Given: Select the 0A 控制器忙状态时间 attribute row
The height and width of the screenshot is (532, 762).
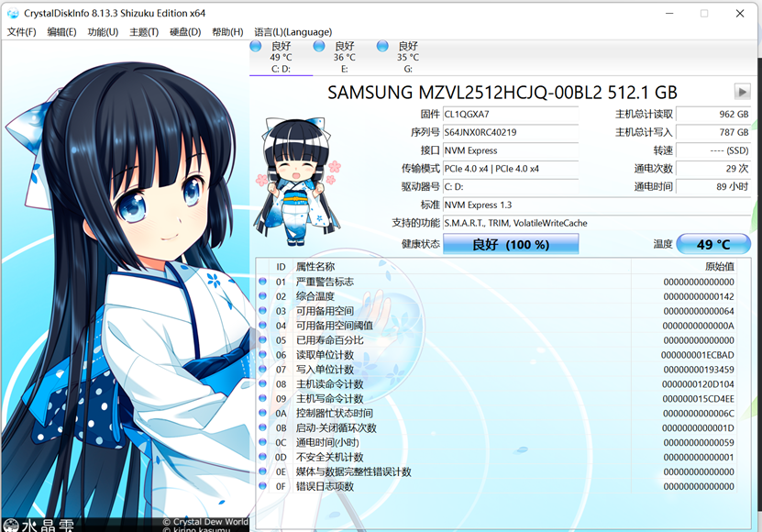Looking at the screenshot, I should coord(497,414).
